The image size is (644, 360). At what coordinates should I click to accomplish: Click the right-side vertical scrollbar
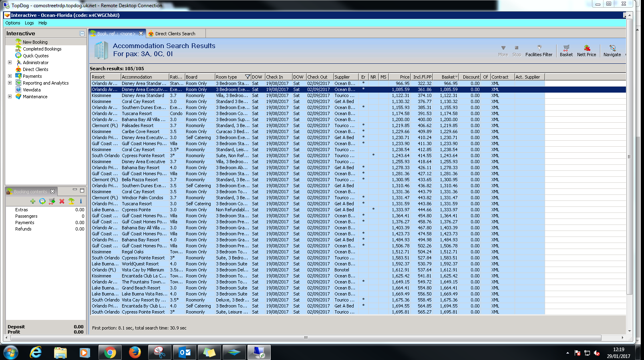pyautogui.click(x=629, y=156)
